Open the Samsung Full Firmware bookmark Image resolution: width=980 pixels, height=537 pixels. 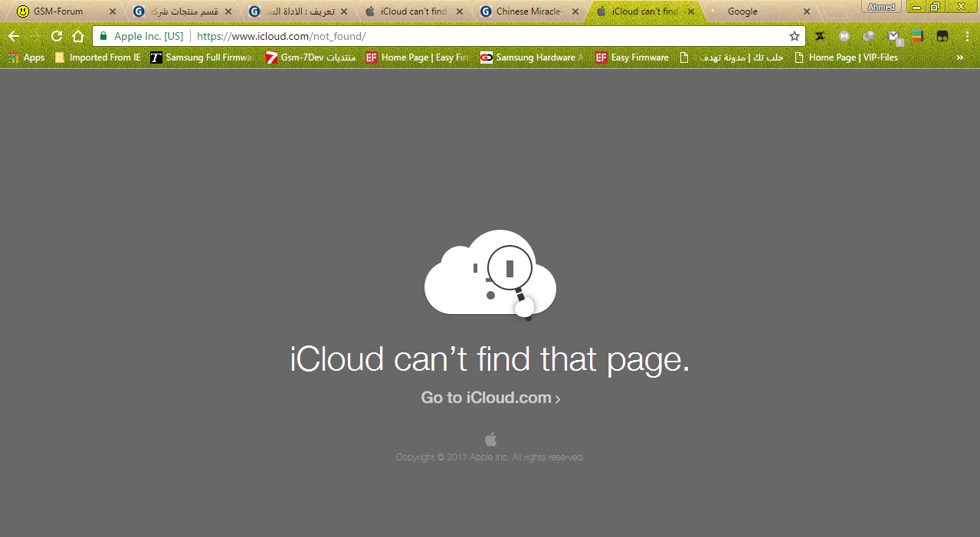tap(202, 57)
